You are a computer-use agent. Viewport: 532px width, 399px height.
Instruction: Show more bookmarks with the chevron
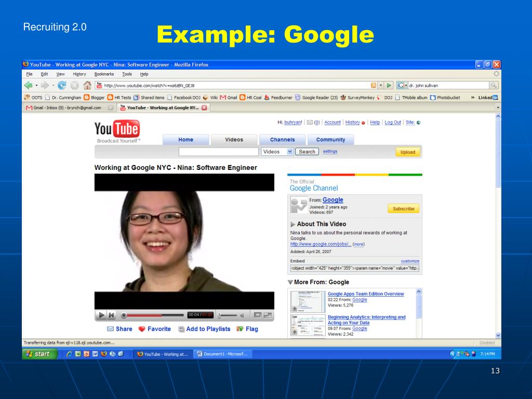tap(473, 97)
